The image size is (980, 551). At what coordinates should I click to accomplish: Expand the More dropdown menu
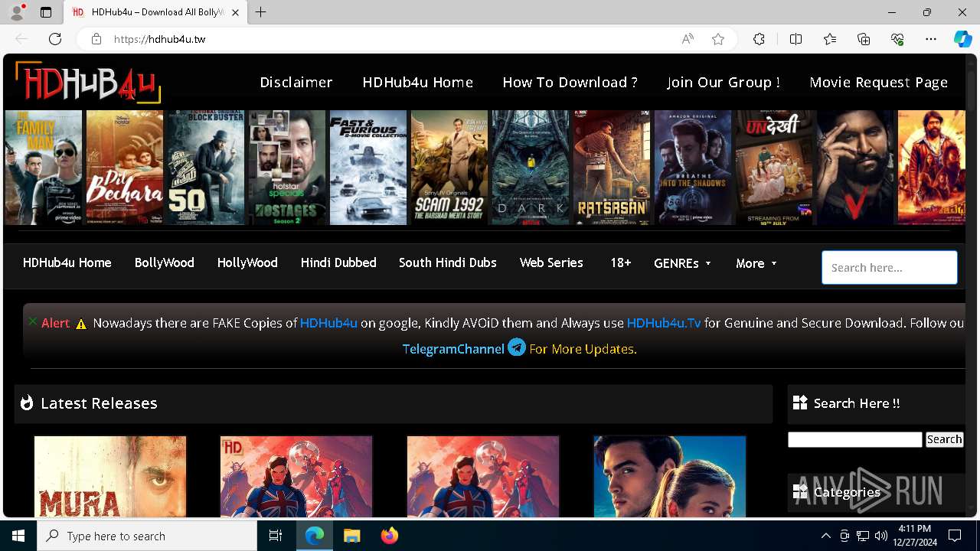point(756,263)
